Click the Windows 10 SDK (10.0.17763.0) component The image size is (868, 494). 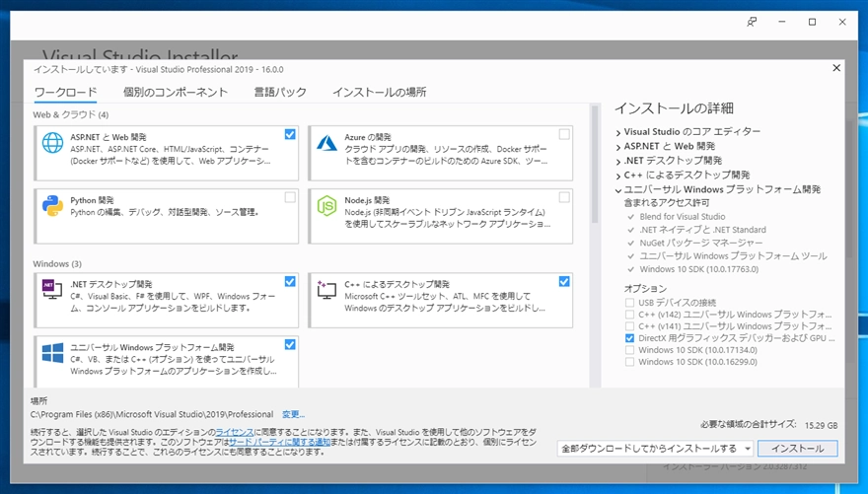click(x=698, y=269)
